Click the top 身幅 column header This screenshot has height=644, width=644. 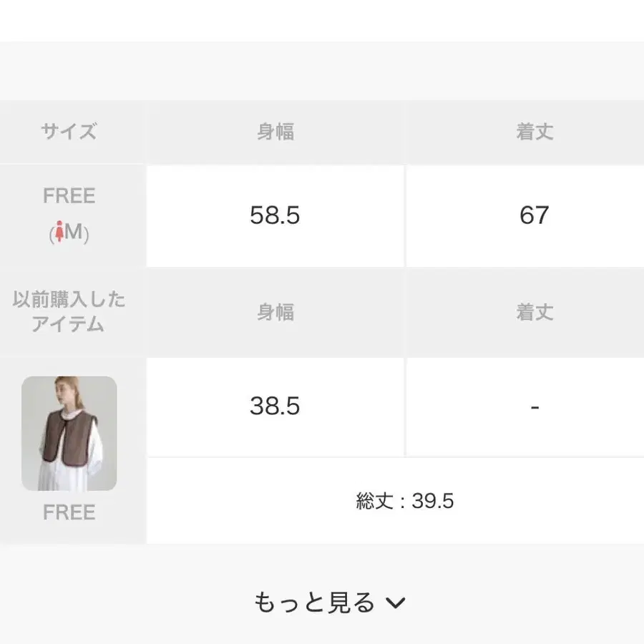click(x=275, y=132)
